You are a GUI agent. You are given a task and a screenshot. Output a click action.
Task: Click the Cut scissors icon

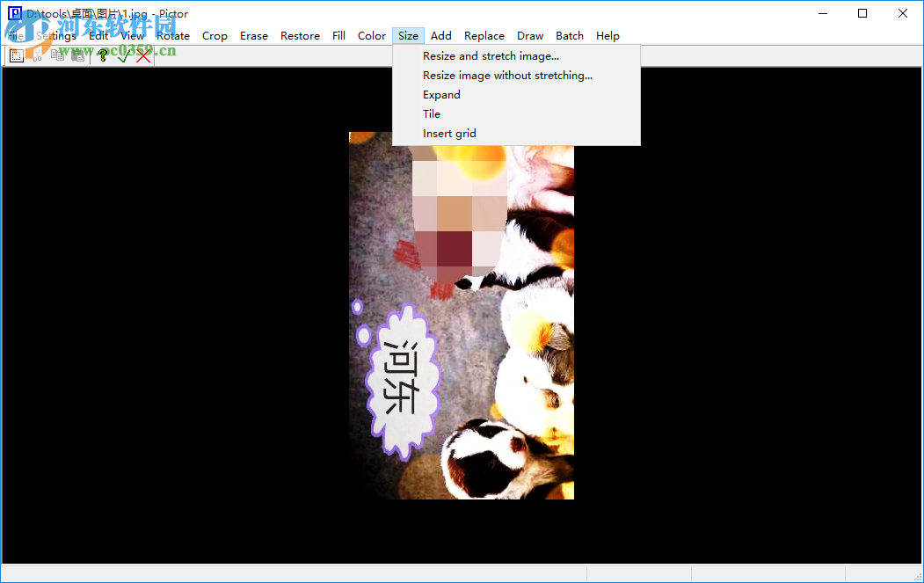38,55
